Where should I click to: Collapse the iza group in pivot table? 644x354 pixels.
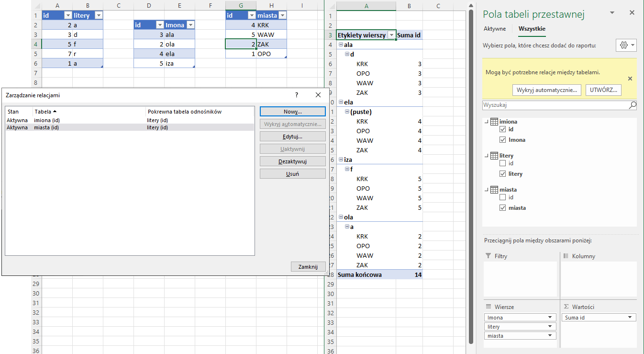point(341,160)
